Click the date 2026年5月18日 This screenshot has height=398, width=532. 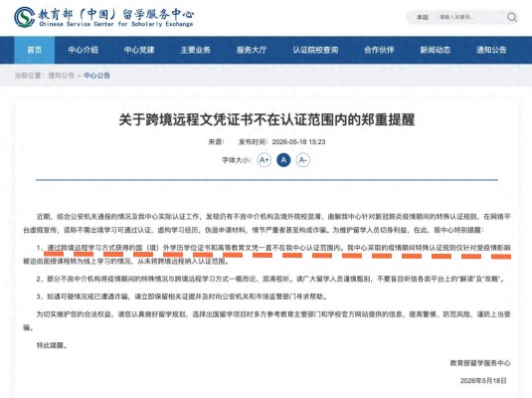pyautogui.click(x=483, y=381)
